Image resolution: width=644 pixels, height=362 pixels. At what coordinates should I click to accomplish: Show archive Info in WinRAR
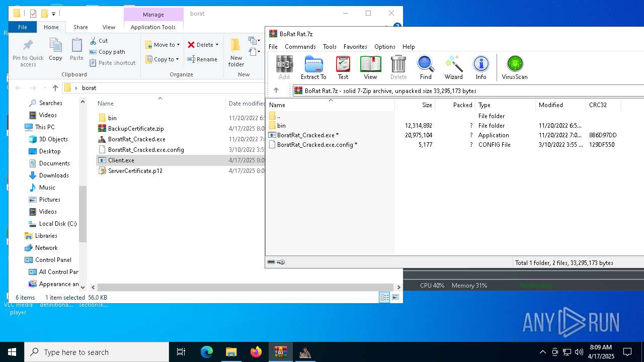481,67
